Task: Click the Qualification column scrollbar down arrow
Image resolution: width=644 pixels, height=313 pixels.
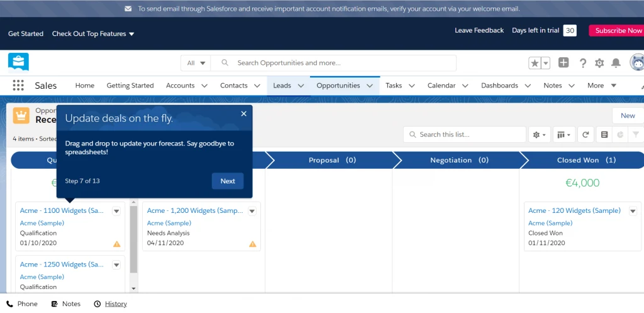Action: [x=133, y=288]
